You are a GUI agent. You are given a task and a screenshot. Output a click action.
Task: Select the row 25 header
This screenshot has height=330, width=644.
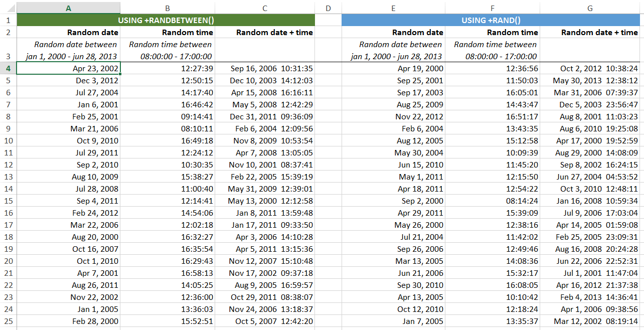tap(8, 321)
